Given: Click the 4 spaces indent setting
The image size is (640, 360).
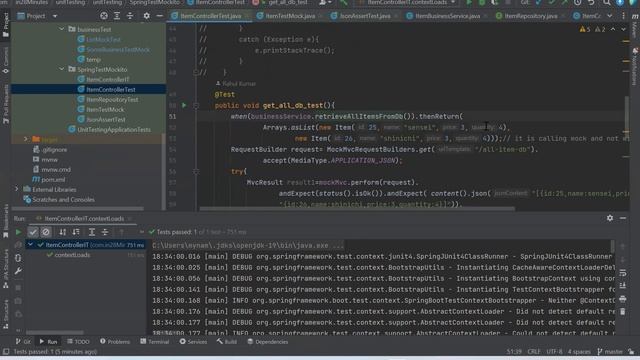Looking at the screenshot, I should (x=579, y=351).
